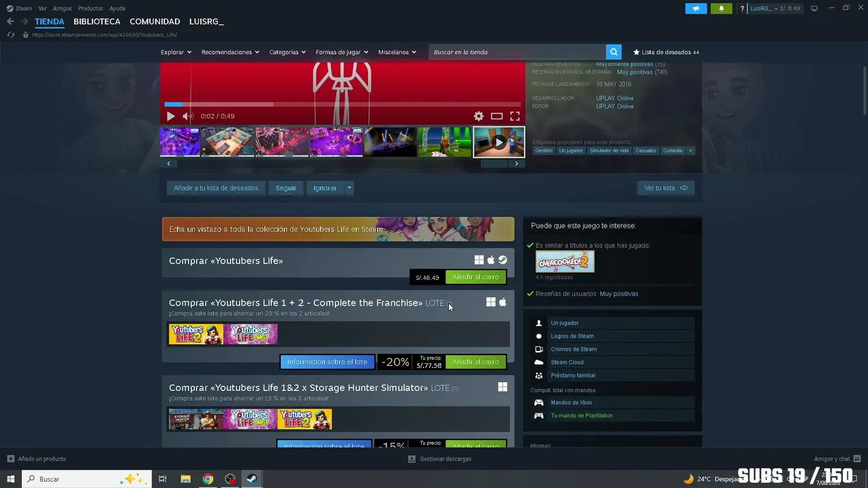Image resolution: width=868 pixels, height=488 pixels.
Task: Navigate back with the back arrow
Action: coord(10,22)
